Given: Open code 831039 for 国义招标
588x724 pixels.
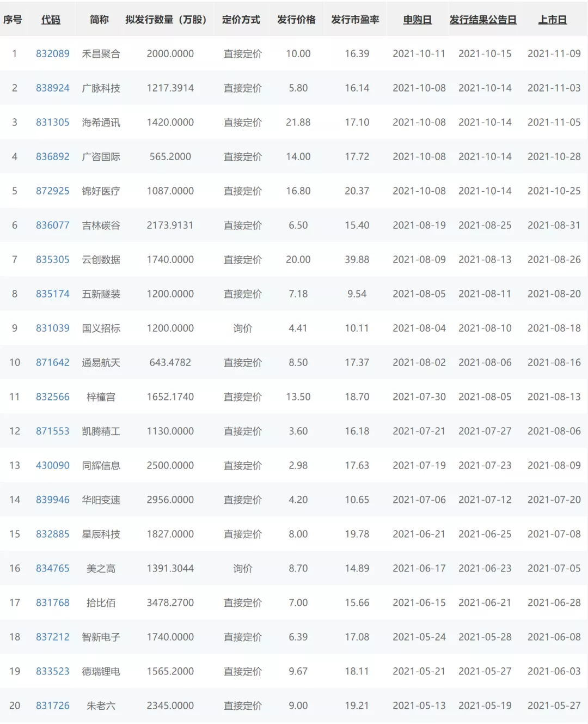Looking at the screenshot, I should 53,328.
